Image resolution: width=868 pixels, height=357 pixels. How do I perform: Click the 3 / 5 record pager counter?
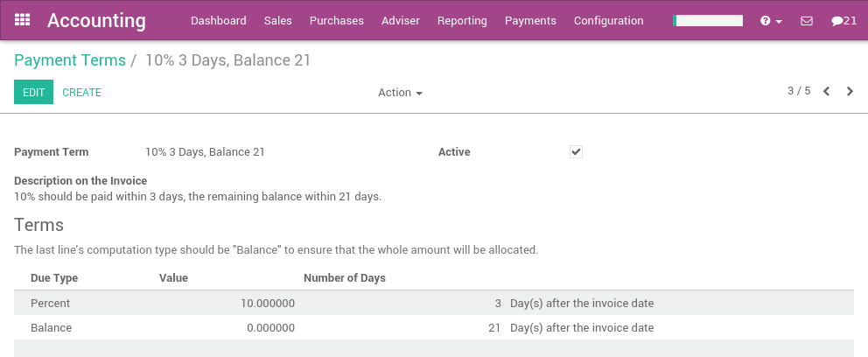click(x=799, y=91)
